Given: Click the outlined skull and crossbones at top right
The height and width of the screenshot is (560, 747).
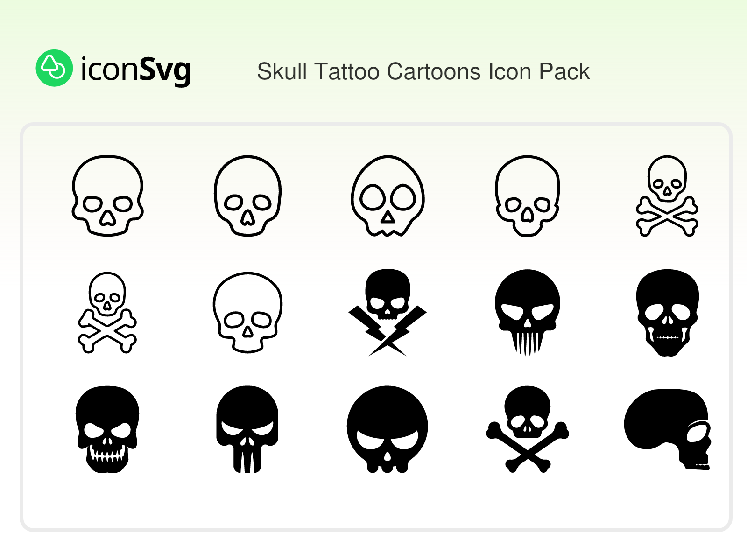Looking at the screenshot, I should tap(667, 196).
